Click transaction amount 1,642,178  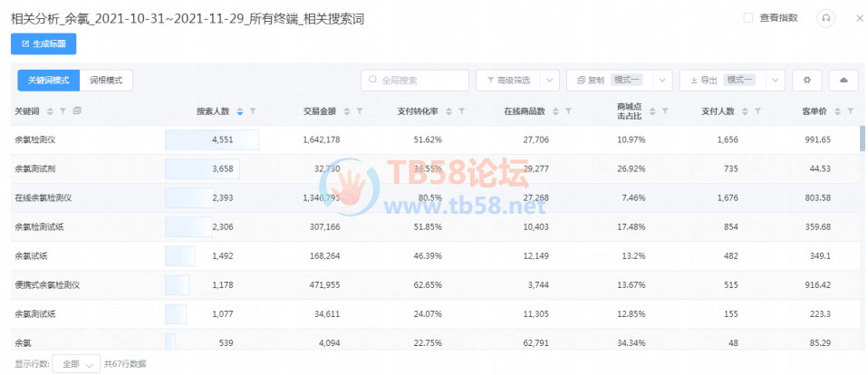click(322, 139)
